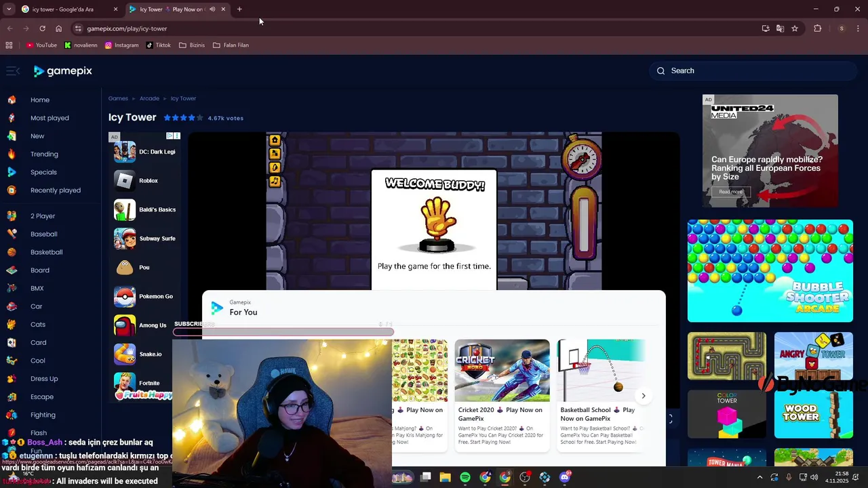This screenshot has height=488, width=868.
Task: Open Spotify from the taskbar
Action: 465,478
